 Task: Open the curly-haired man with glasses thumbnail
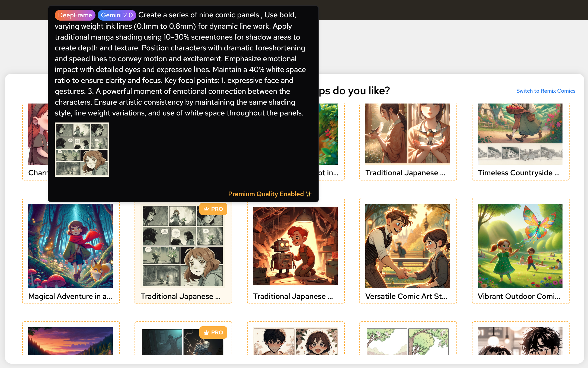point(520,341)
